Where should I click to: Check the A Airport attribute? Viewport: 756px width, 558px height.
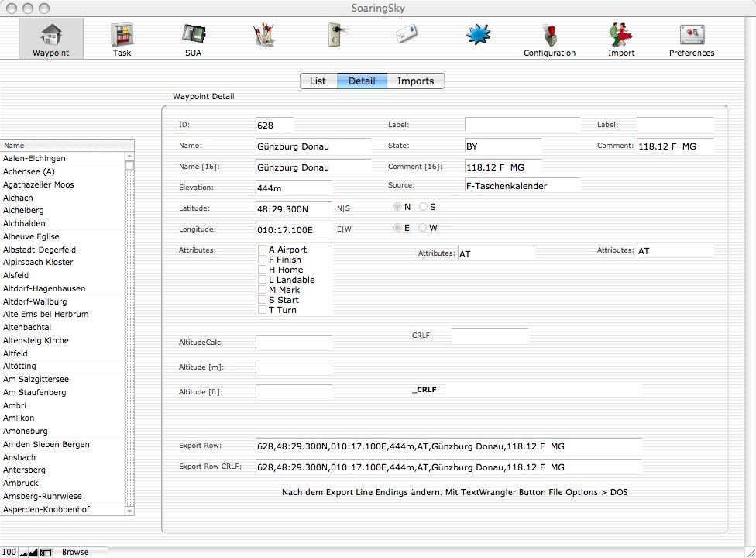tap(263, 250)
